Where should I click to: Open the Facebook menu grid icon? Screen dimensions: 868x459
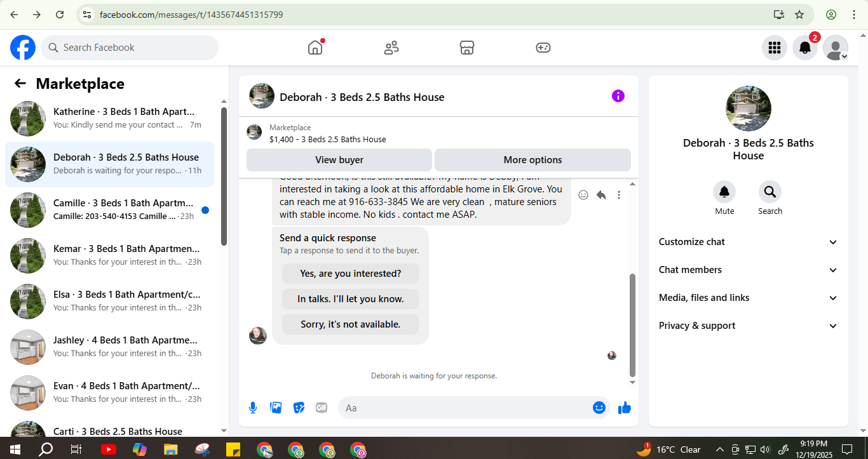[x=775, y=48]
